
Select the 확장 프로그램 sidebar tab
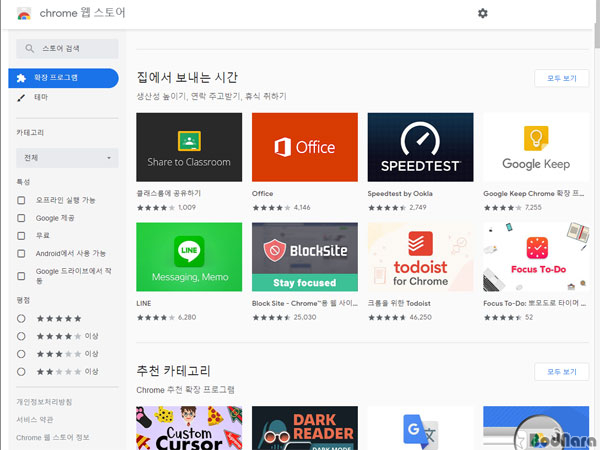[x=62, y=78]
